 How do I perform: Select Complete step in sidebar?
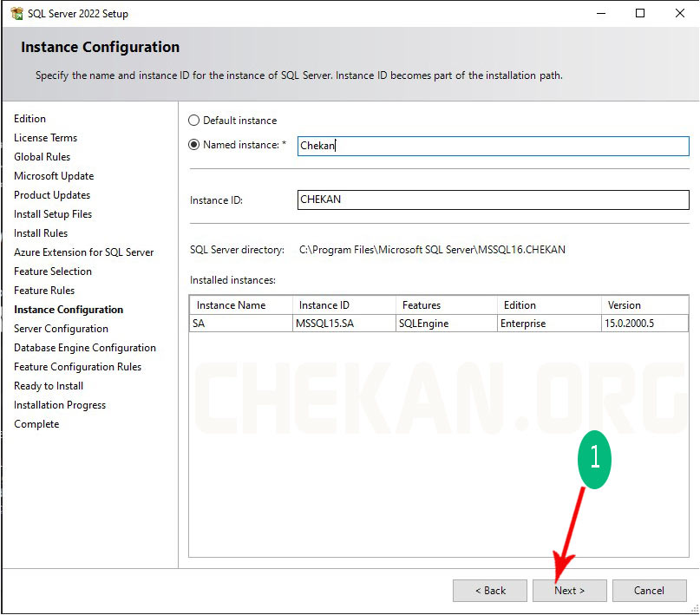point(36,424)
